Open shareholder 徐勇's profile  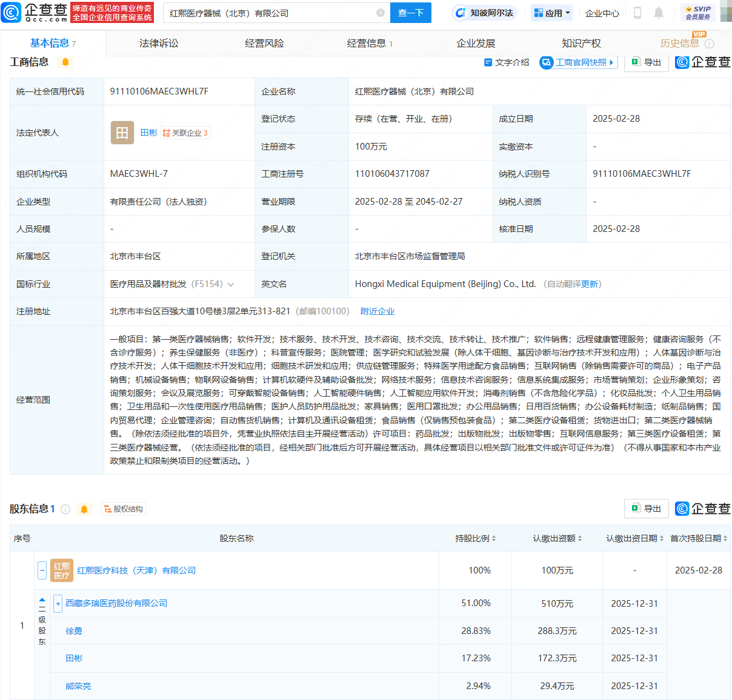74,631
